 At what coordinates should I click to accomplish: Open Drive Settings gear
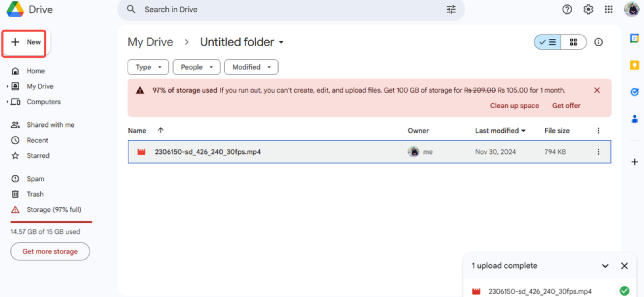[588, 9]
